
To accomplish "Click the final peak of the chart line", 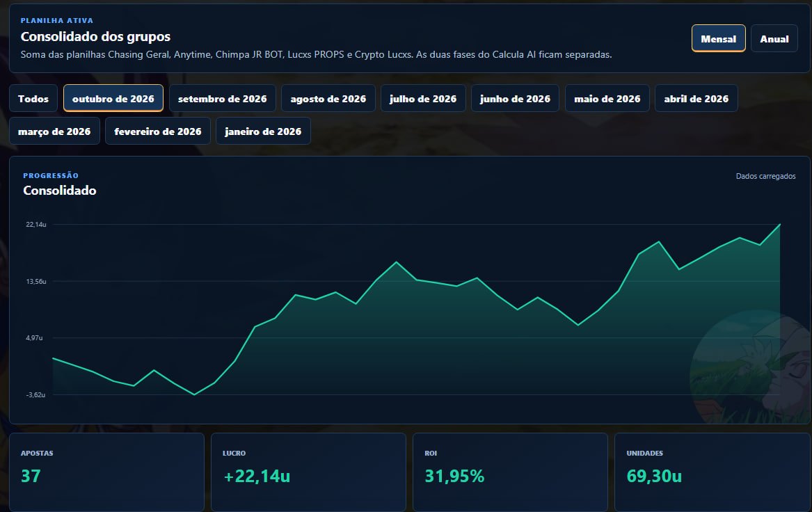I will pos(779,225).
